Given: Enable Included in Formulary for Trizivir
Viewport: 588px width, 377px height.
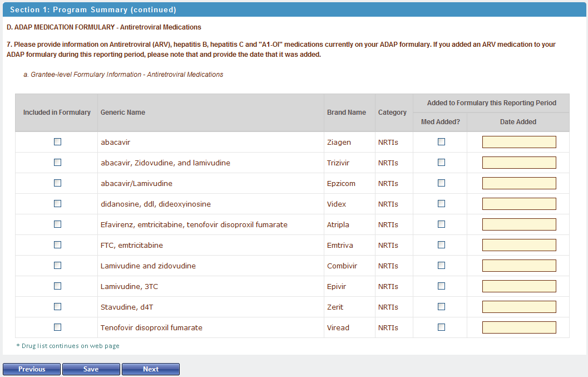Looking at the screenshot, I should 57,163.
